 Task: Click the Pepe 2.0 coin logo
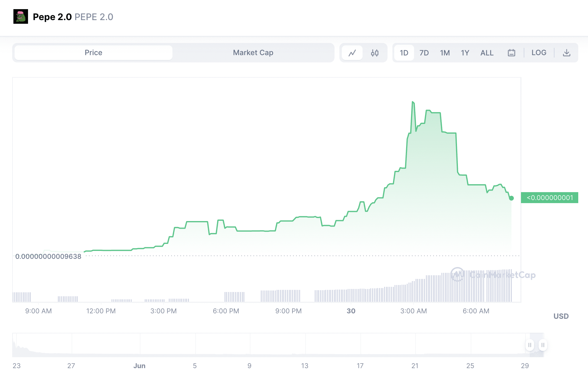coord(21,16)
